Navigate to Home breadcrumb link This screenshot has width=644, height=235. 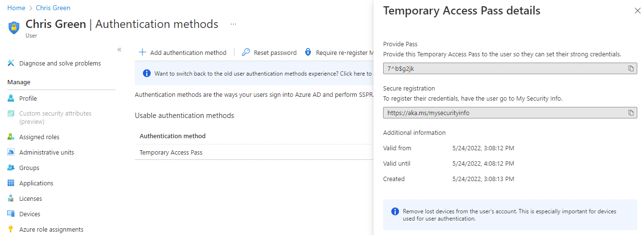[16, 8]
